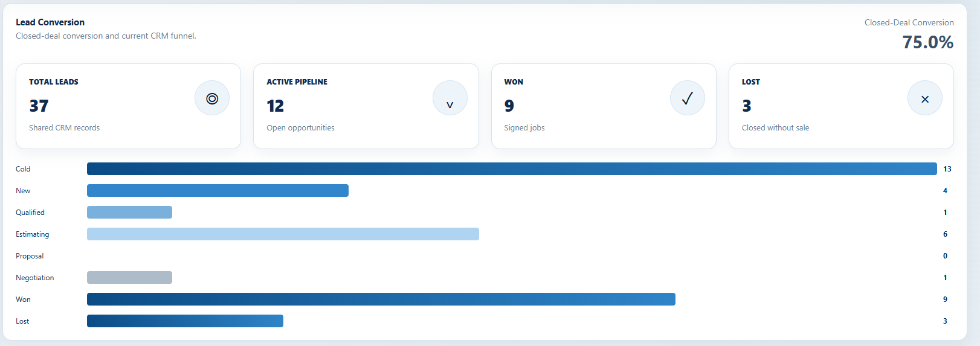Click 'Open opportunities' caption
The height and width of the screenshot is (346, 980).
coord(300,128)
